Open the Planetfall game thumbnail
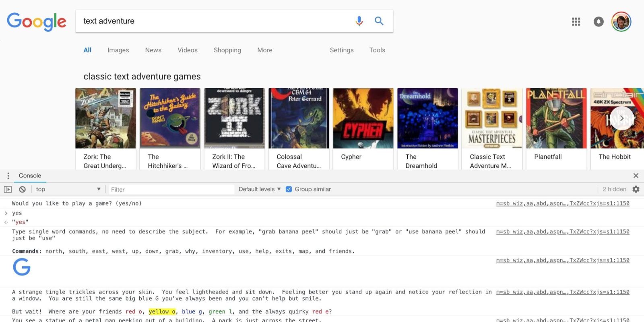The width and height of the screenshot is (644, 322). tap(556, 119)
